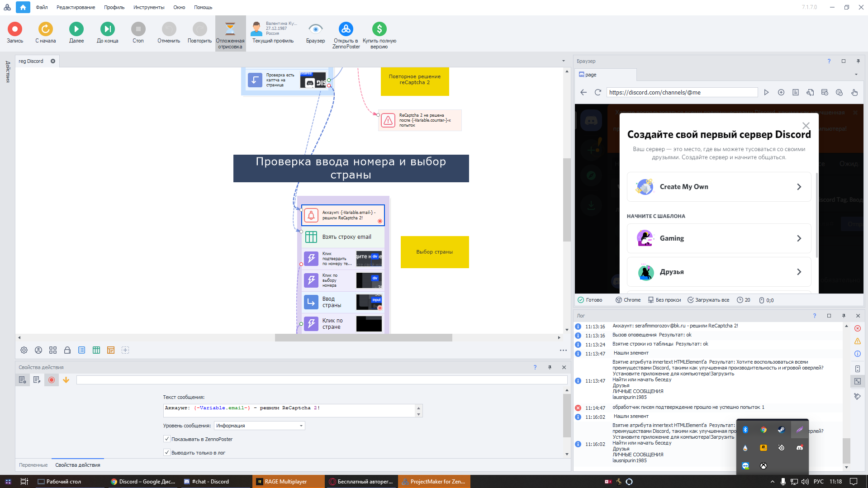Screen dimensions: 868x488
Task: Toggle log autoscroll icon
Action: pos(857,369)
